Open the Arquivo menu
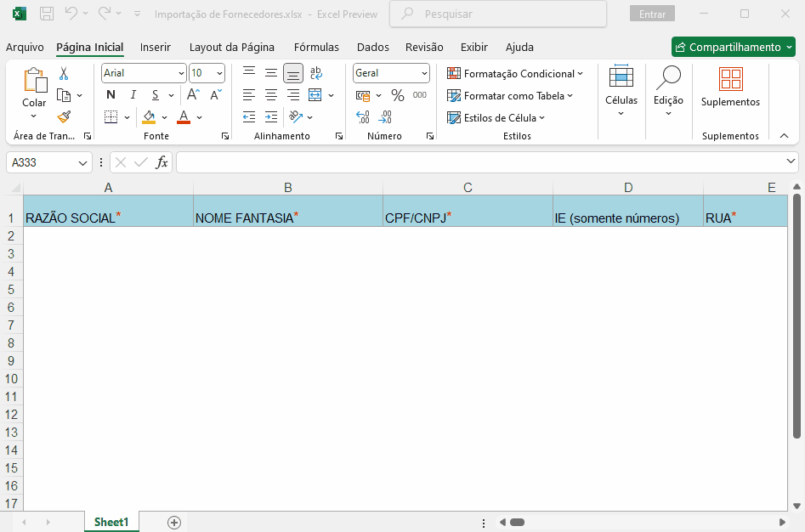This screenshot has height=532, width=805. [x=25, y=48]
